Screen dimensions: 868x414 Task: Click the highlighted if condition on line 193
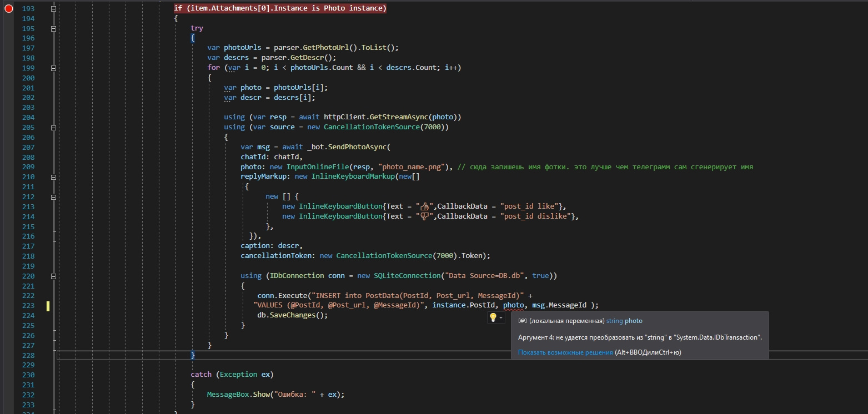tap(280, 8)
